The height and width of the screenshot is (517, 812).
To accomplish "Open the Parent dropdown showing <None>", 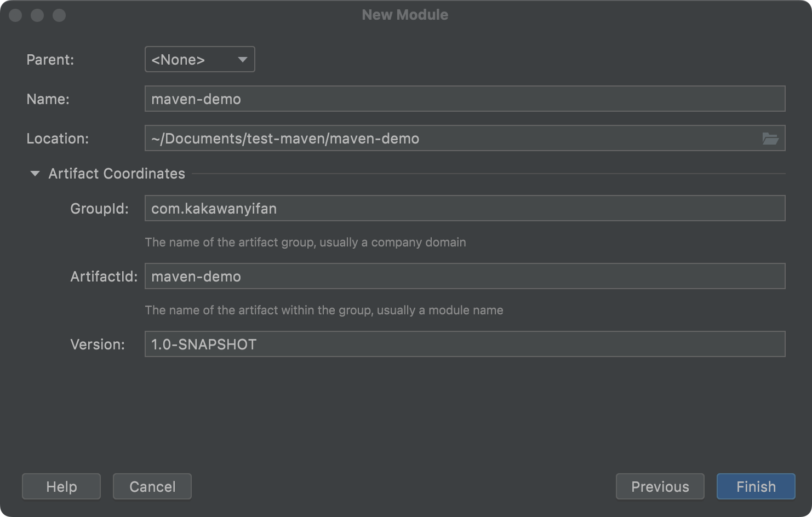I will (x=199, y=59).
